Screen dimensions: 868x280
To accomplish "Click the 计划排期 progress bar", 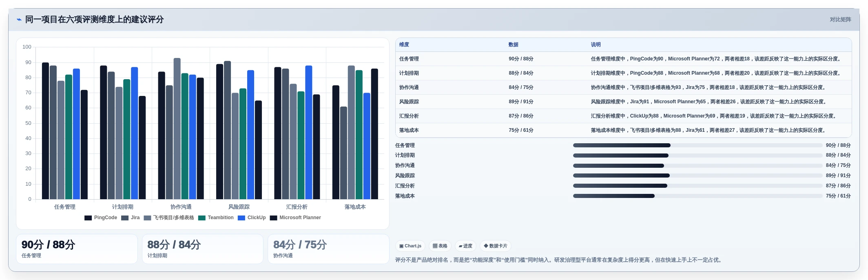I will [697, 156].
